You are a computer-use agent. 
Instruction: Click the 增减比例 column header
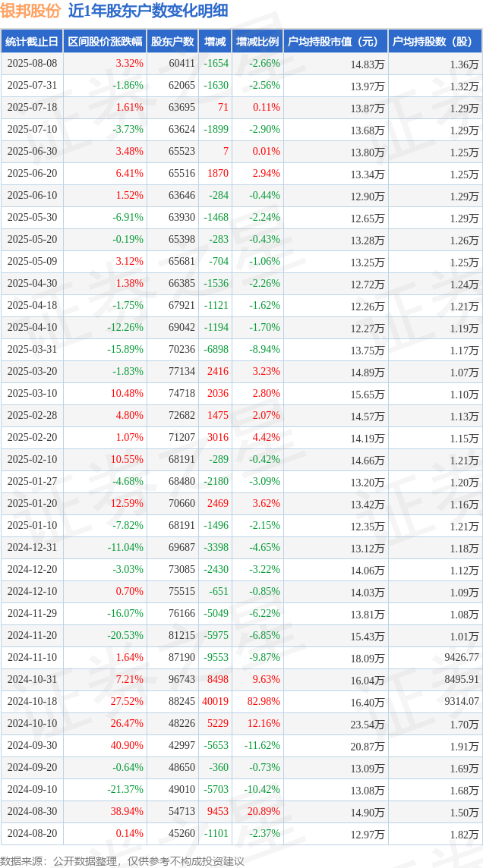tap(257, 41)
